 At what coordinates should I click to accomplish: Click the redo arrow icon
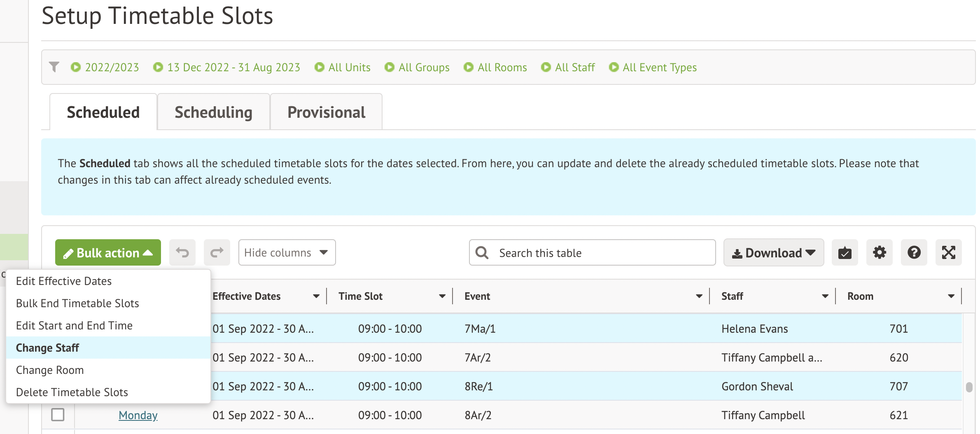point(217,252)
